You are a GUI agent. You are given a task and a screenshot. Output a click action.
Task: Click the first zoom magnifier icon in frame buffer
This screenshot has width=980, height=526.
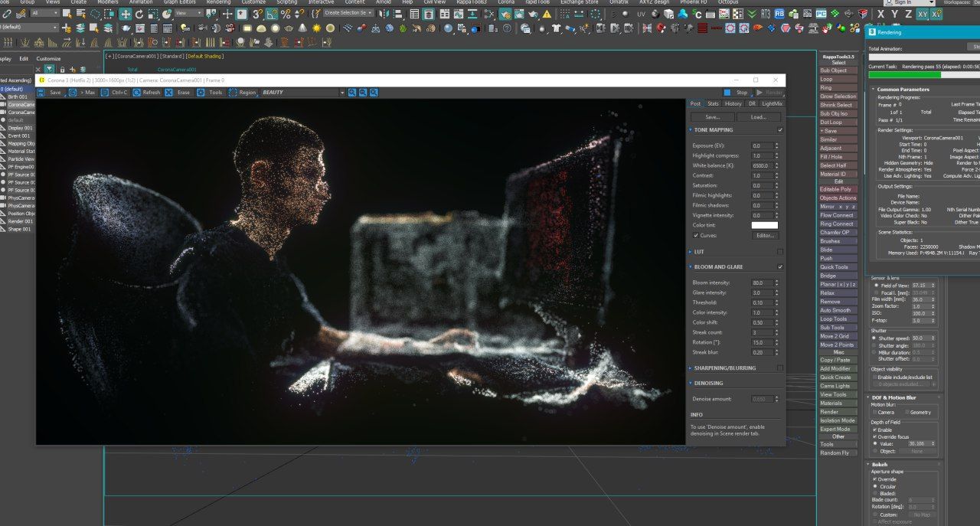click(x=352, y=92)
